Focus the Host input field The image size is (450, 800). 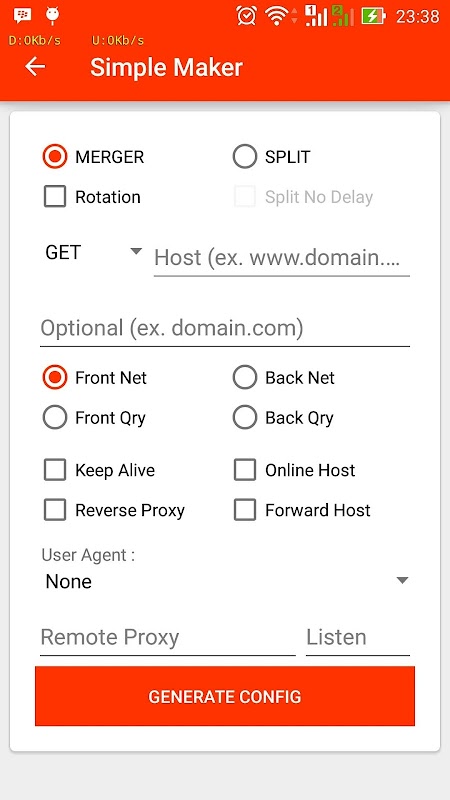282,258
